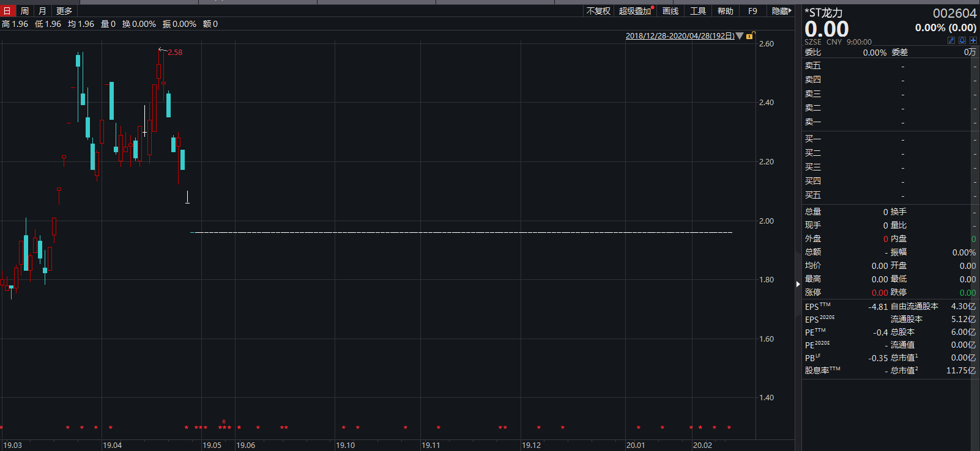The height and width of the screenshot is (451, 980).
Task: Click the 2.00 price axis label
Action: click(767, 221)
